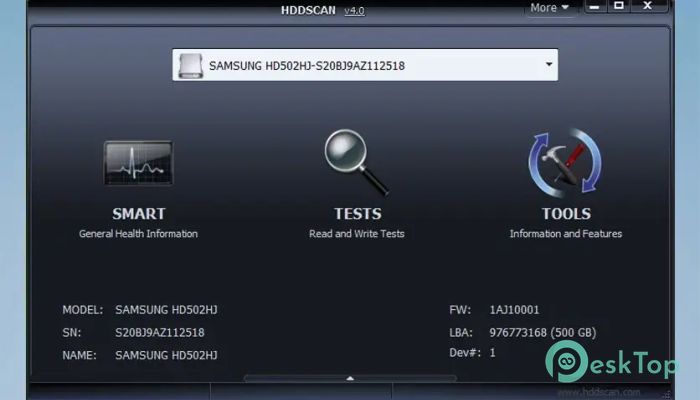
Task: Maximize the HDDScan window
Action: click(619, 6)
